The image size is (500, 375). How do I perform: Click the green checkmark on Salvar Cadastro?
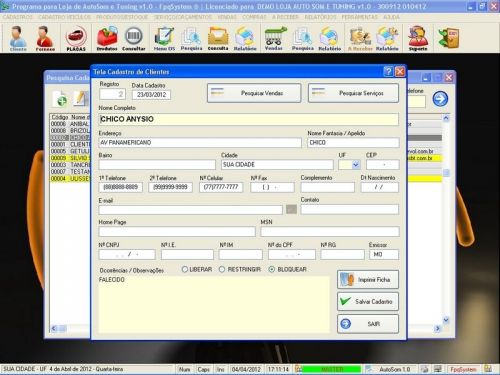click(345, 301)
